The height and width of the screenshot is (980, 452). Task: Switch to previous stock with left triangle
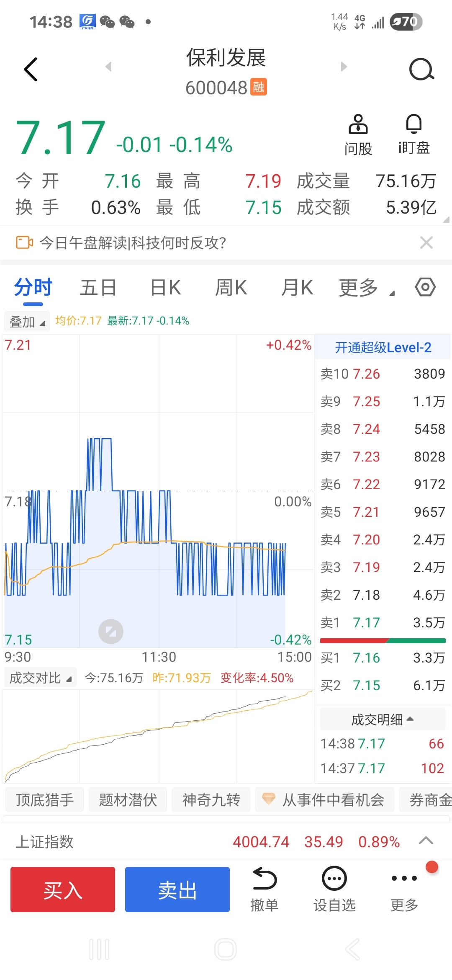coord(109,67)
